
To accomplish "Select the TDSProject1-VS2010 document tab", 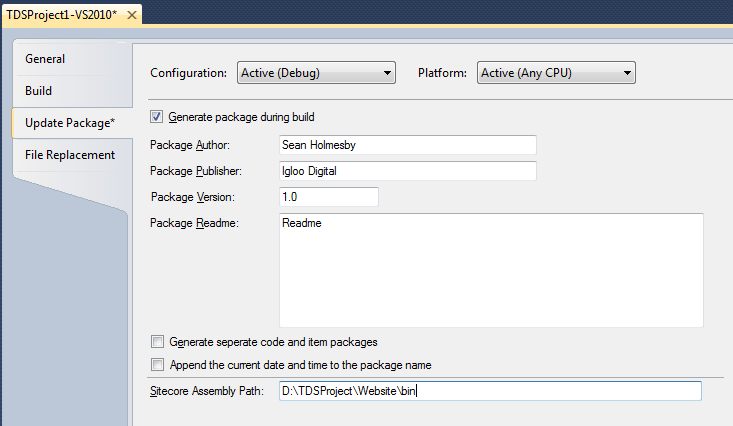I will point(62,15).
